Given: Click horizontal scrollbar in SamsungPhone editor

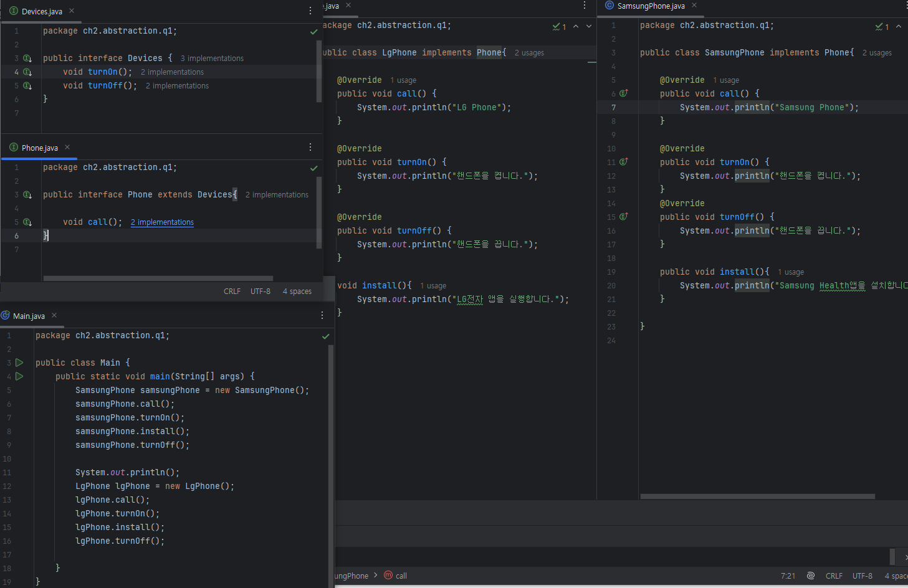Looking at the screenshot, I should (758, 496).
